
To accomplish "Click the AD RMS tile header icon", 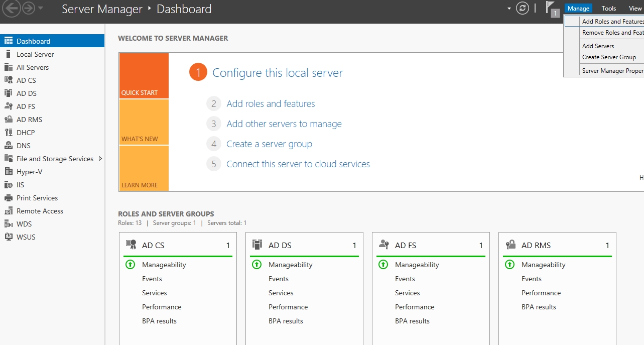I will [x=510, y=245].
